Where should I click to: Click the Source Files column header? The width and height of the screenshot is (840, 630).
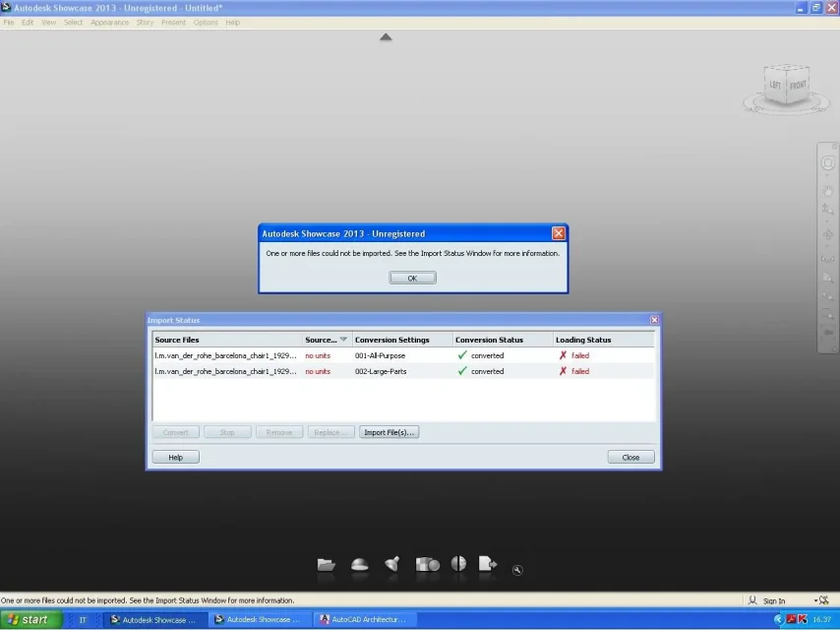pyautogui.click(x=227, y=340)
